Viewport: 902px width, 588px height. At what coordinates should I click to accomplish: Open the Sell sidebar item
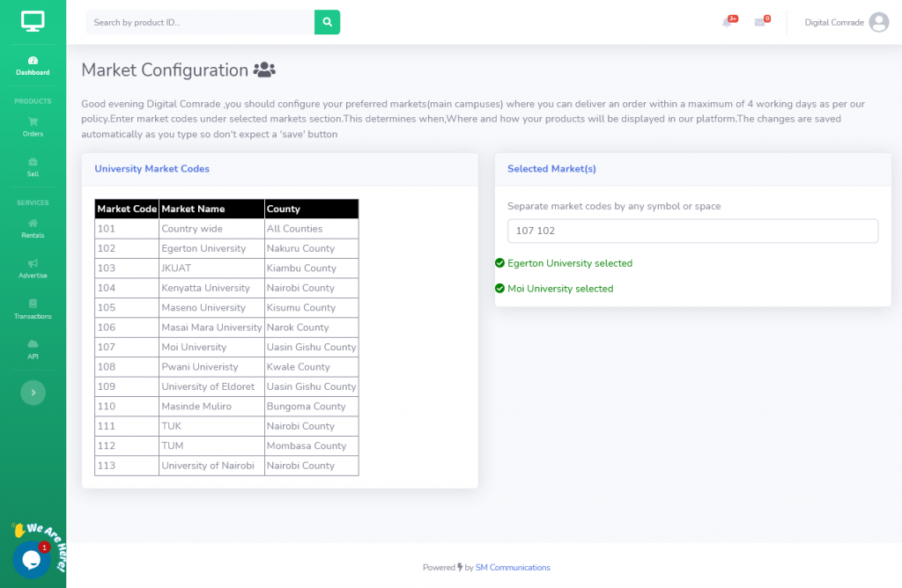33,167
